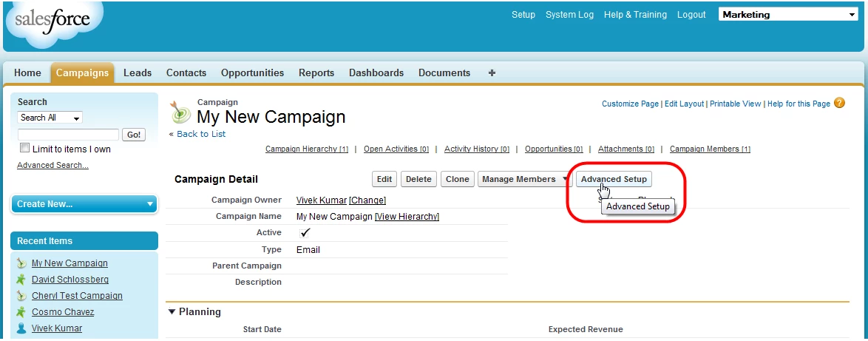Open the Reports tab
This screenshot has width=868, height=341.
click(x=316, y=72)
